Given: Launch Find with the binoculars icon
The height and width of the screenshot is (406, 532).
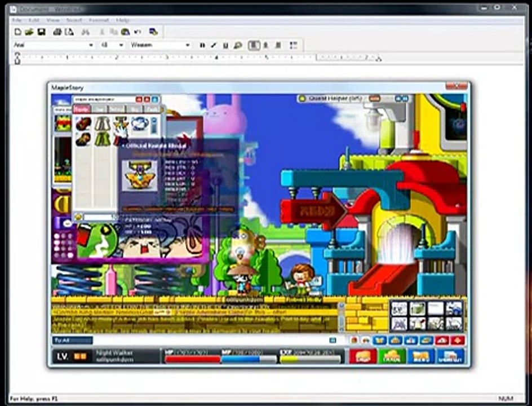Looking at the screenshot, I should click(x=85, y=32).
